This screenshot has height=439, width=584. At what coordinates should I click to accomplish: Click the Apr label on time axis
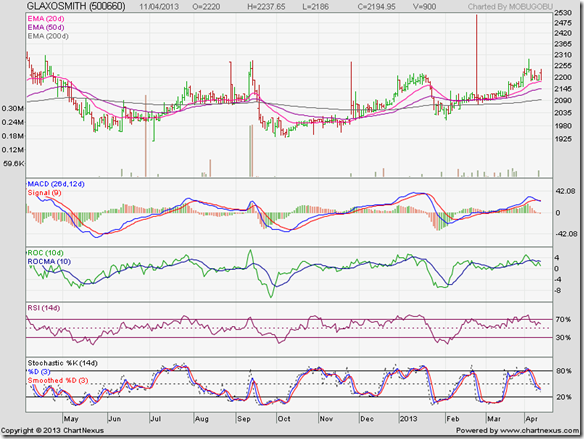531,419
